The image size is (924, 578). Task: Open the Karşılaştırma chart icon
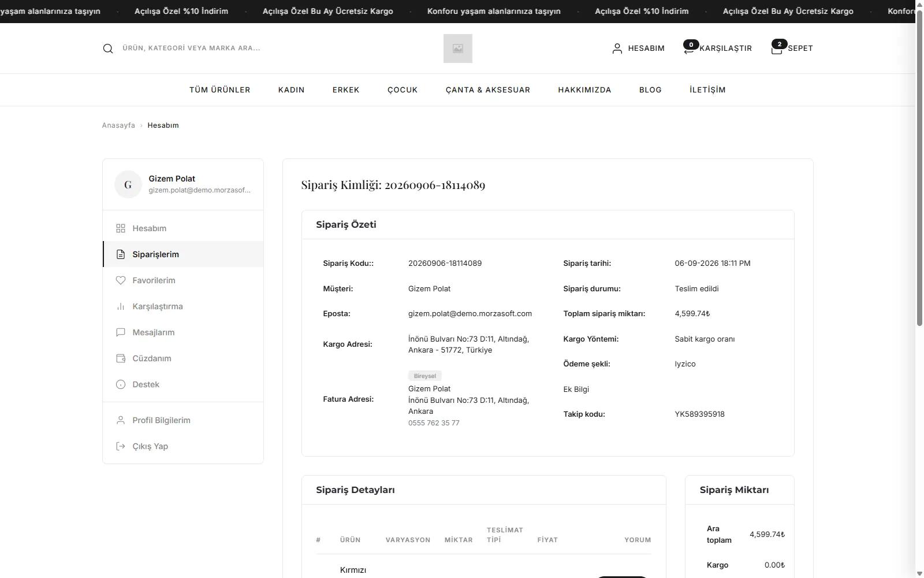121,306
